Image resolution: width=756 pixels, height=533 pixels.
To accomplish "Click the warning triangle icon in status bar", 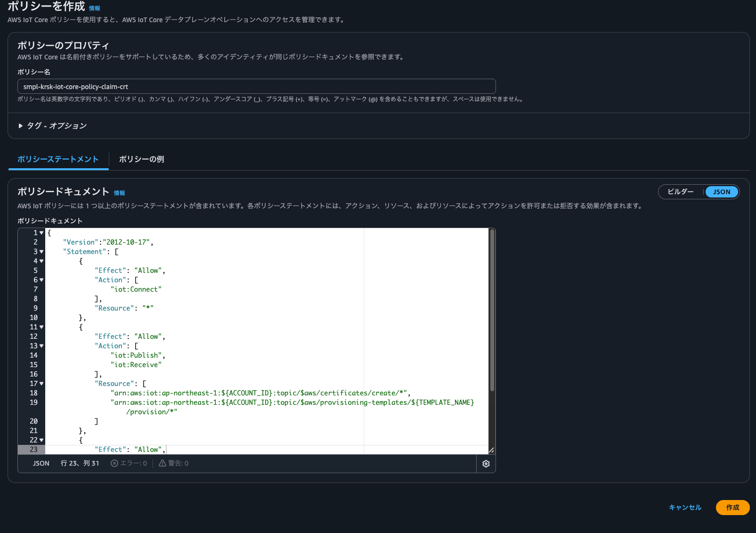I will click(x=163, y=463).
